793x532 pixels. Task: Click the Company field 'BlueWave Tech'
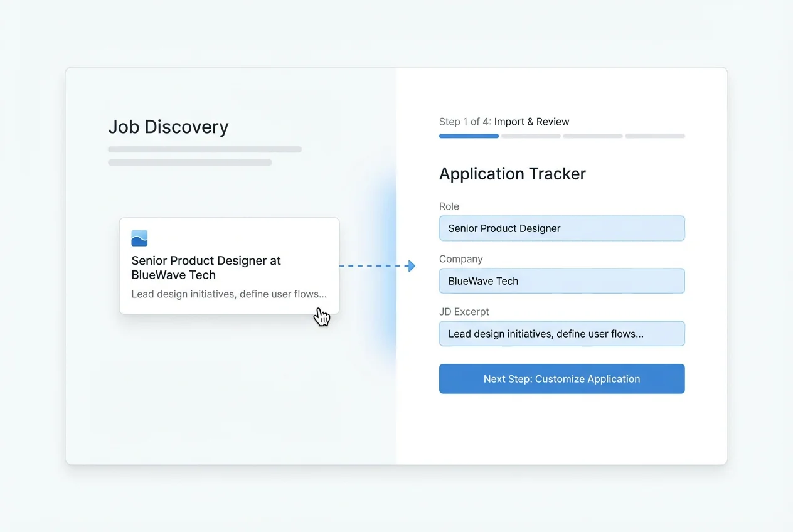point(561,281)
